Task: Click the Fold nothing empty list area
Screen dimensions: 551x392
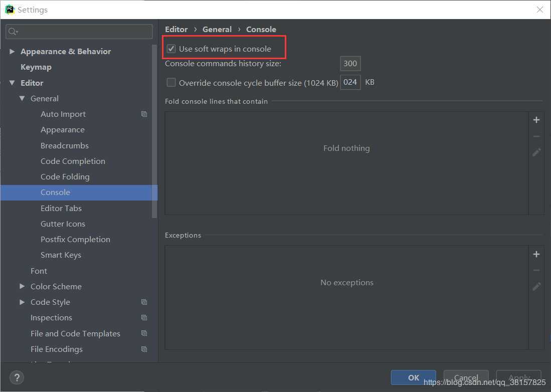Action: pos(346,163)
